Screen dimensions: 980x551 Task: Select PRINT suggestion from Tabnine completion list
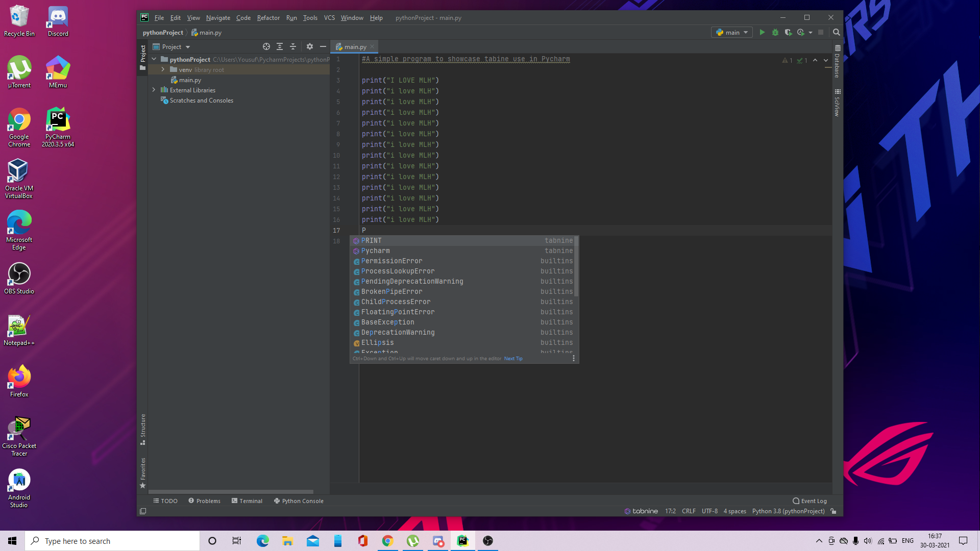click(372, 240)
